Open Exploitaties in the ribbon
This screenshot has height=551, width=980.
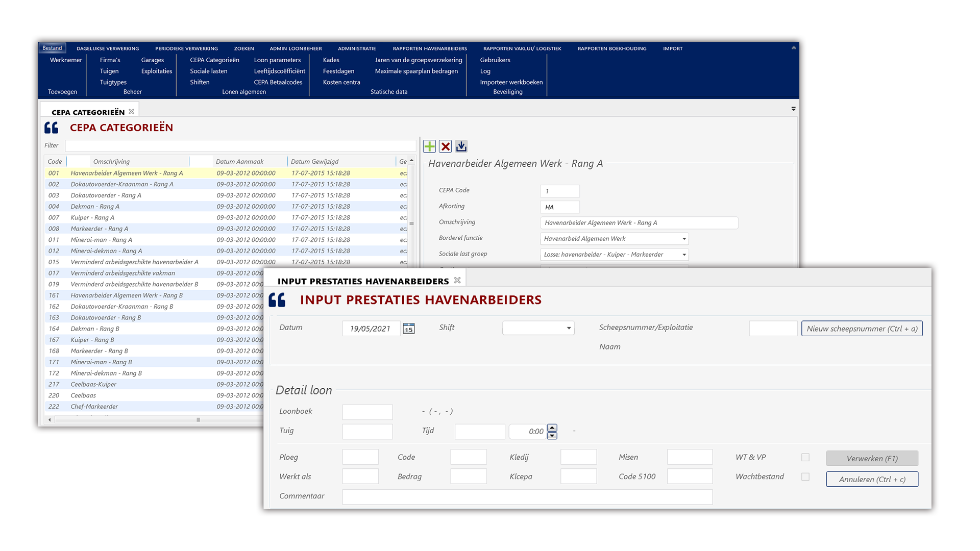[156, 71]
